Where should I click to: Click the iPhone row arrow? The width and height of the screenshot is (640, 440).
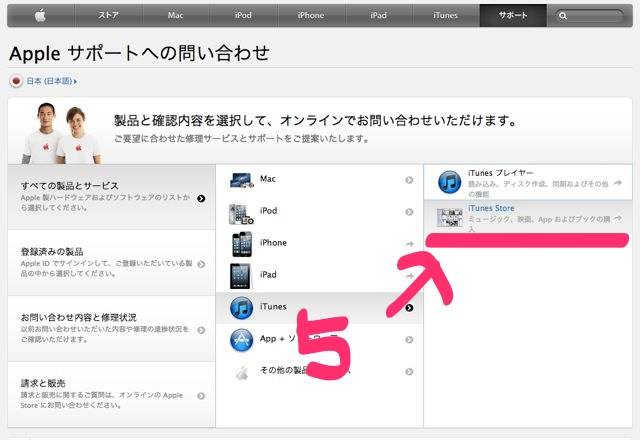click(409, 244)
